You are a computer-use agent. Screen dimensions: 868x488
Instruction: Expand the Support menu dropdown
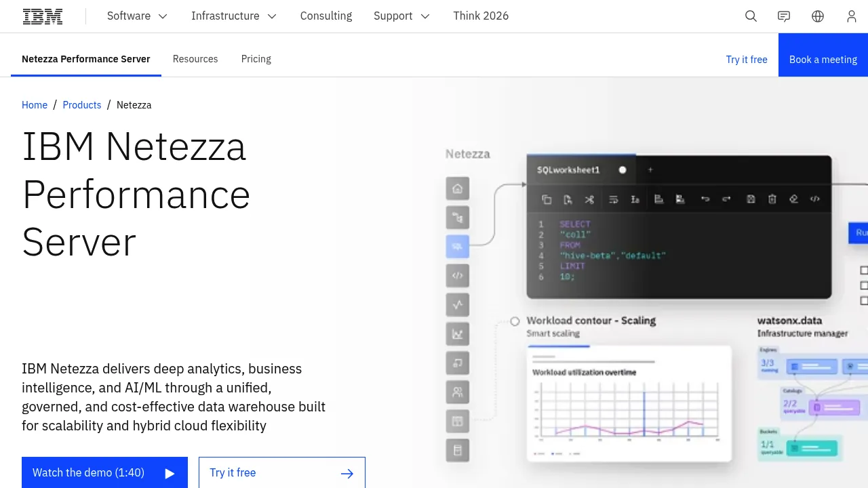tap(402, 16)
